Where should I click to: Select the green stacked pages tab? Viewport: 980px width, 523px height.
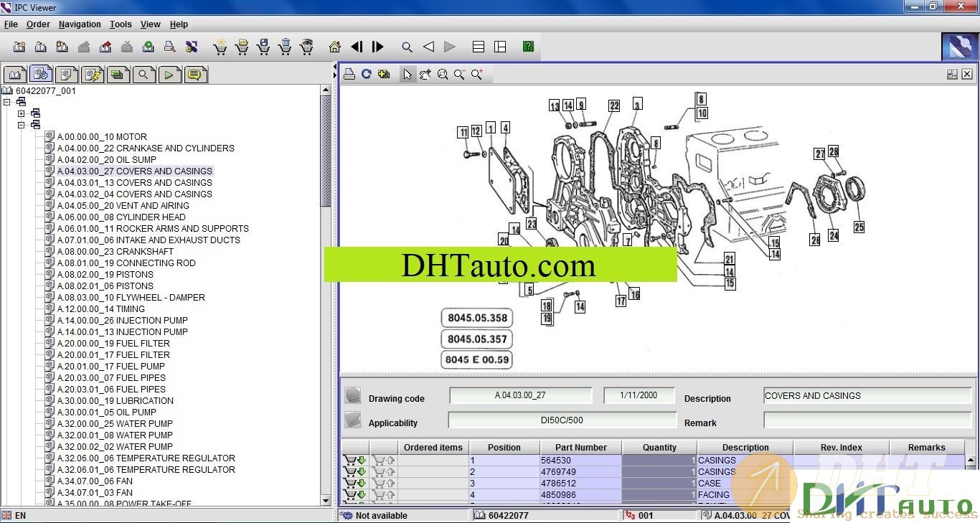[118, 74]
